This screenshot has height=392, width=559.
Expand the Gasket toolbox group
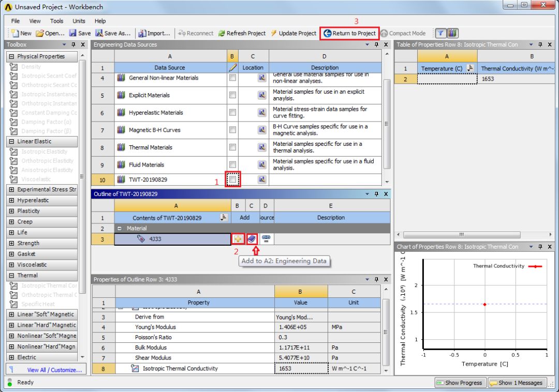11,254
